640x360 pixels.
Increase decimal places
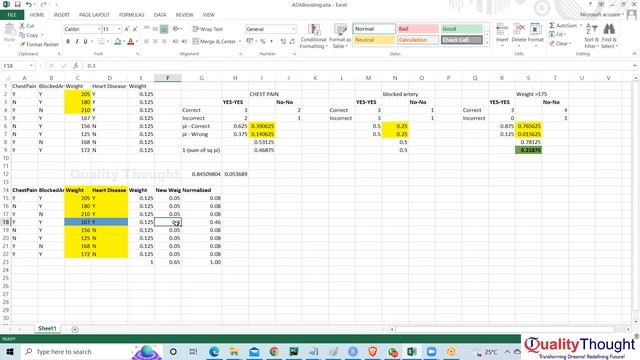pyautogui.click(x=283, y=41)
